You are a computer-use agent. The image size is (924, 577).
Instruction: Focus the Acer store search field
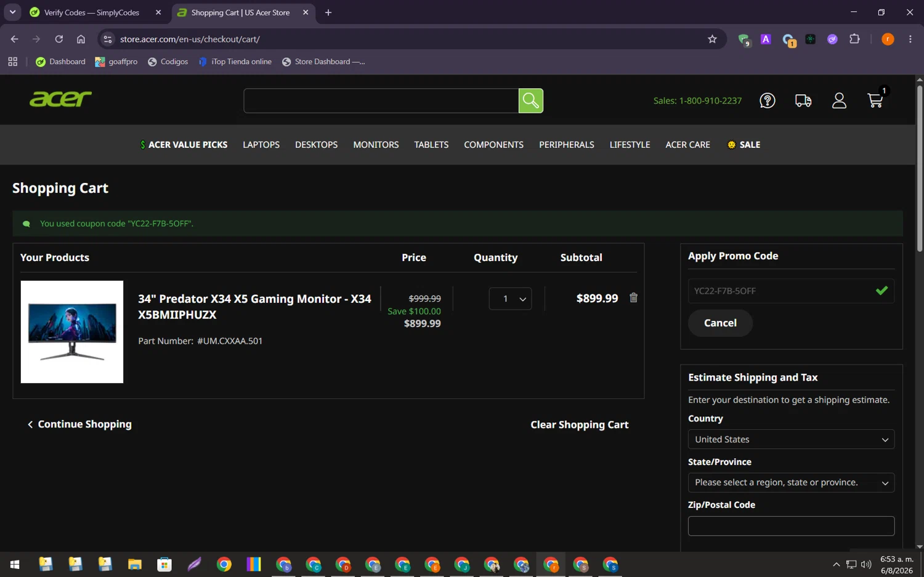[381, 100]
